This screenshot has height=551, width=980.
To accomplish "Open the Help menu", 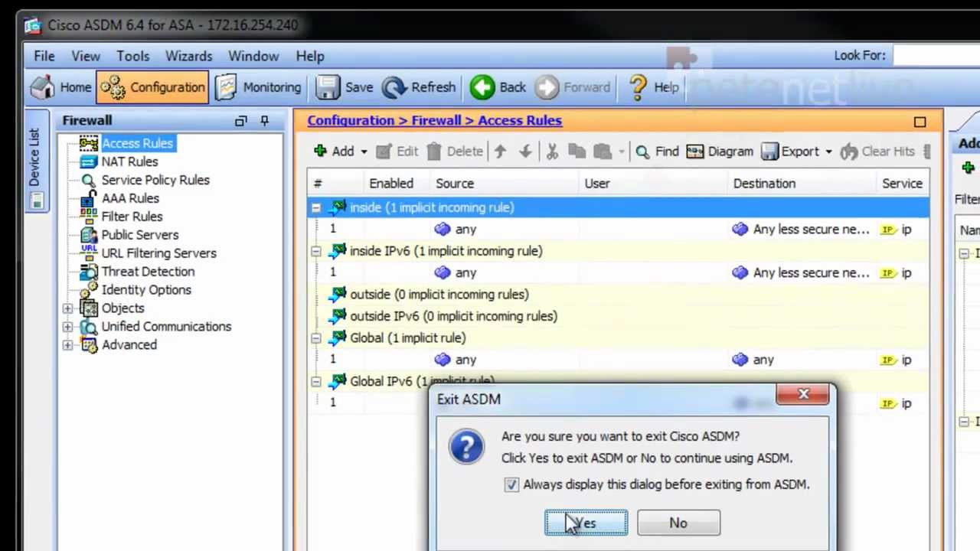I will coord(310,56).
